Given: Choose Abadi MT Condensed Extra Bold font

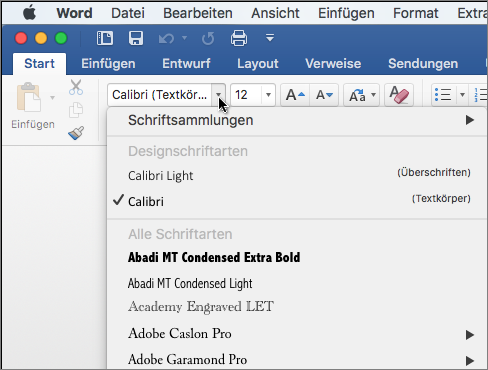Looking at the screenshot, I should (x=297, y=257).
